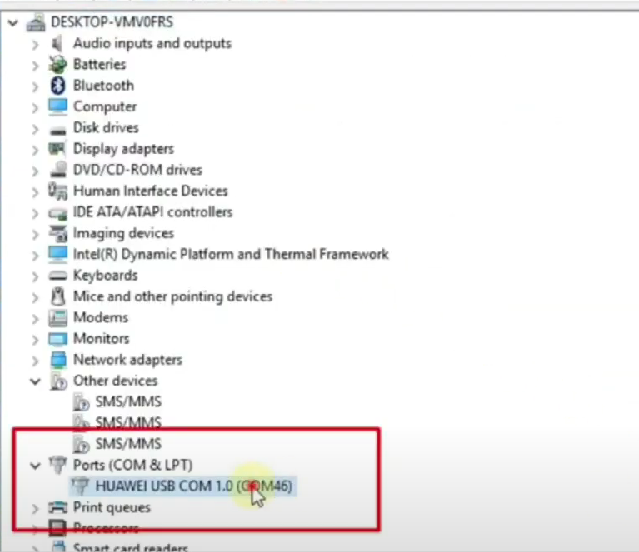Collapse the DESKTOP-VMV0FRS root node
Screen dimensions: 639x552
coord(13,22)
